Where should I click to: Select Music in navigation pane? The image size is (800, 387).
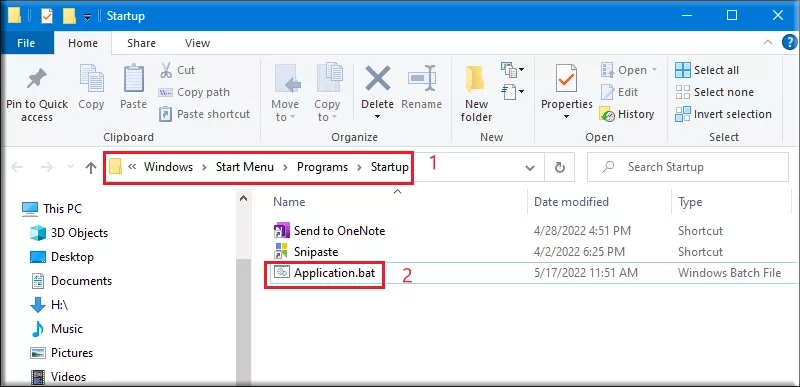(x=56, y=329)
